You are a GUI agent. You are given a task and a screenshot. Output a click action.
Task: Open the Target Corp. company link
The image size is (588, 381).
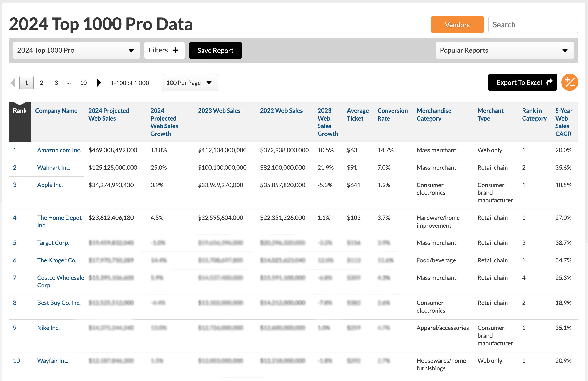(x=53, y=243)
